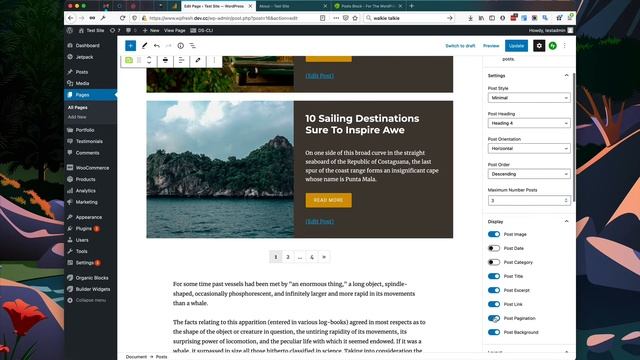Open block toolbar more options menu

[x=214, y=60]
